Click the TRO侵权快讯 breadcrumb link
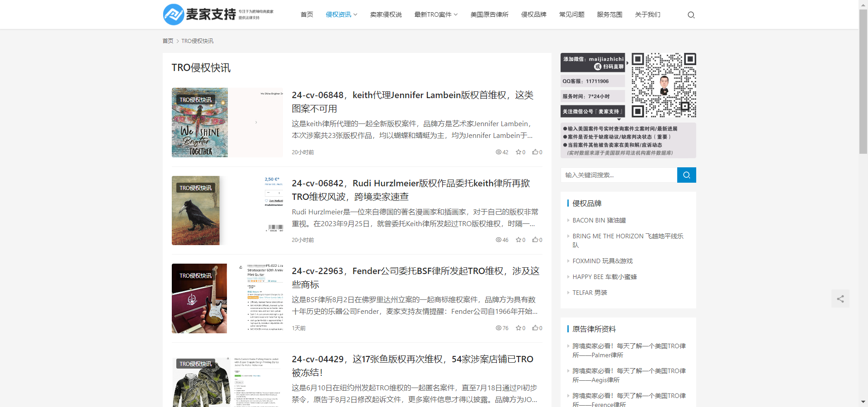868x407 pixels. pos(198,41)
